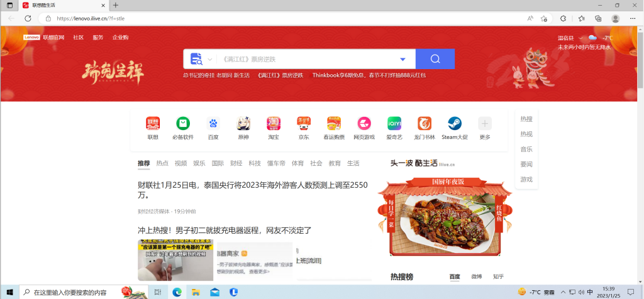
Task: Jump to 音乐 side section
Action: click(x=526, y=149)
